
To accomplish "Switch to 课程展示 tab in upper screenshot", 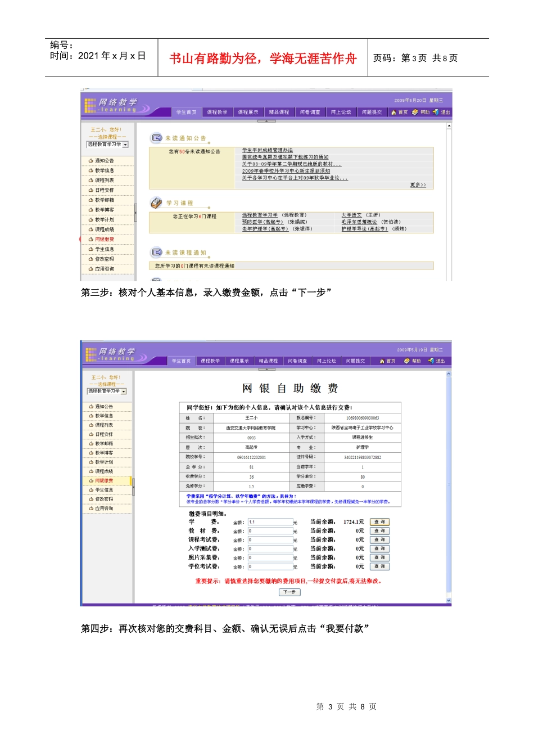I will point(248,112).
